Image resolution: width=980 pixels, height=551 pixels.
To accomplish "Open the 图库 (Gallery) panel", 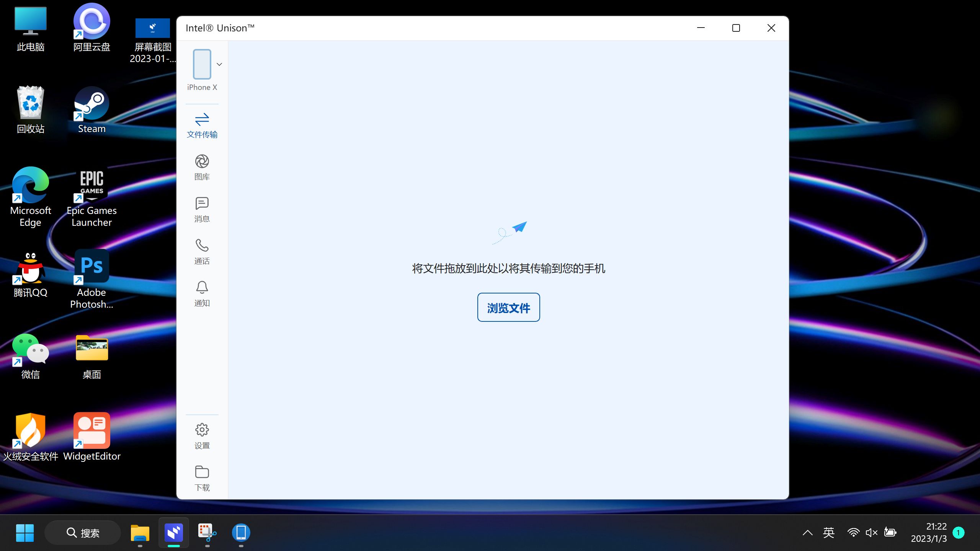I will [201, 166].
